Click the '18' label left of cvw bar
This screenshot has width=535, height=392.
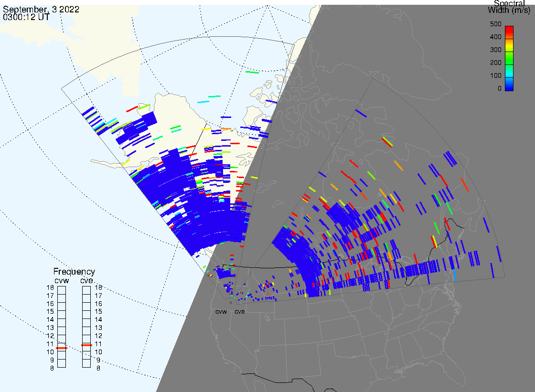(x=50, y=287)
